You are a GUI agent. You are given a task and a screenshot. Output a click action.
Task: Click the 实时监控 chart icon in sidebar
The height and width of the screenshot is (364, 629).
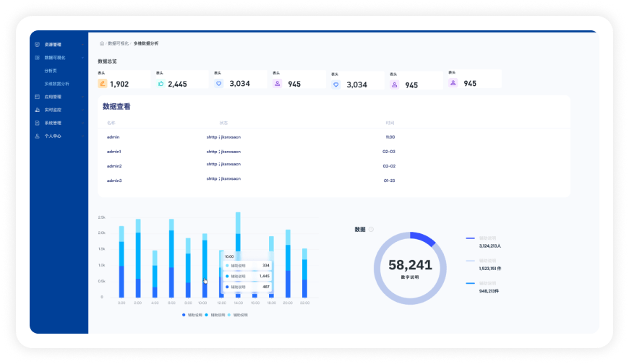point(38,110)
